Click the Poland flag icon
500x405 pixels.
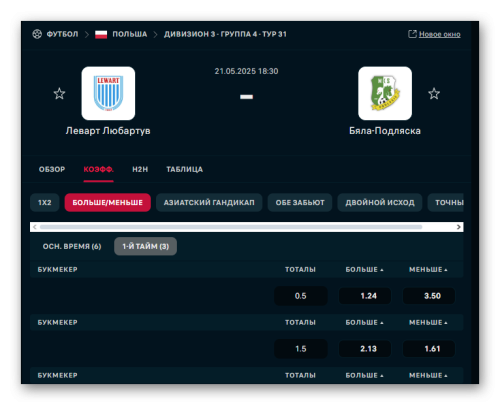pyautogui.click(x=101, y=34)
